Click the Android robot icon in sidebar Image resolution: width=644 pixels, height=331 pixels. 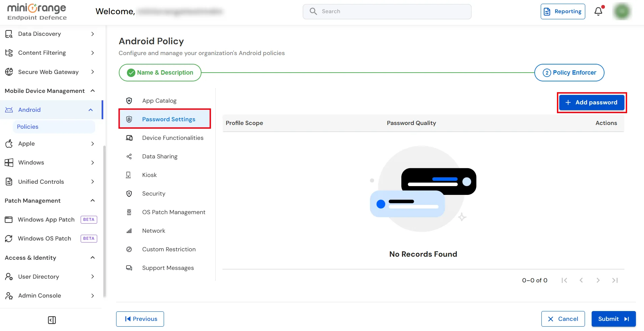(9, 110)
